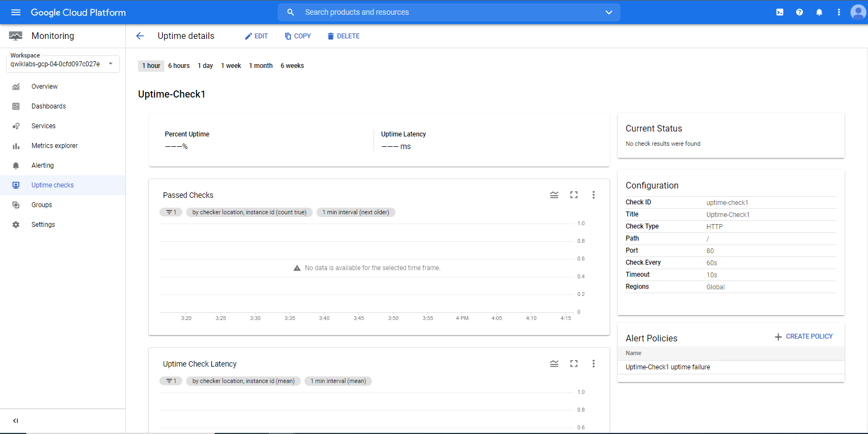Click '1 min interval (mean)' chip
The image size is (868, 434).
[x=338, y=381]
